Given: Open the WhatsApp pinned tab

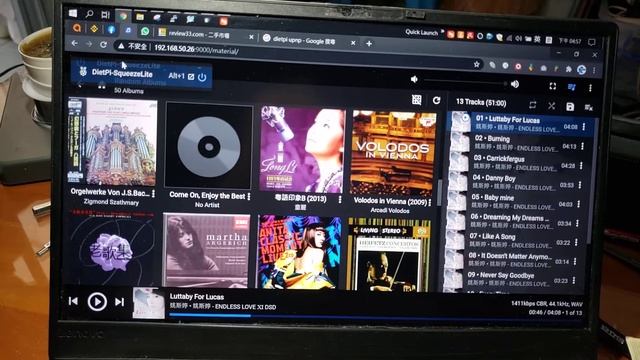Looking at the screenshot, I should coord(144,31).
